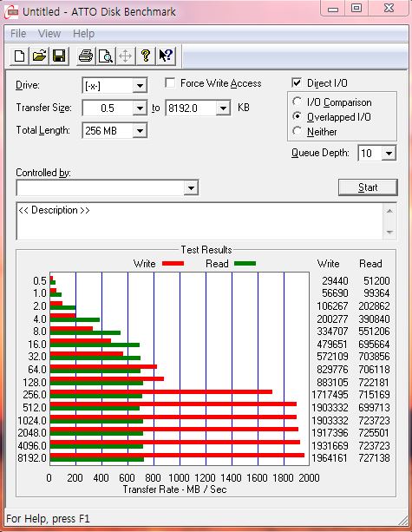Select the Overlapped I/O radio button

pos(297,116)
